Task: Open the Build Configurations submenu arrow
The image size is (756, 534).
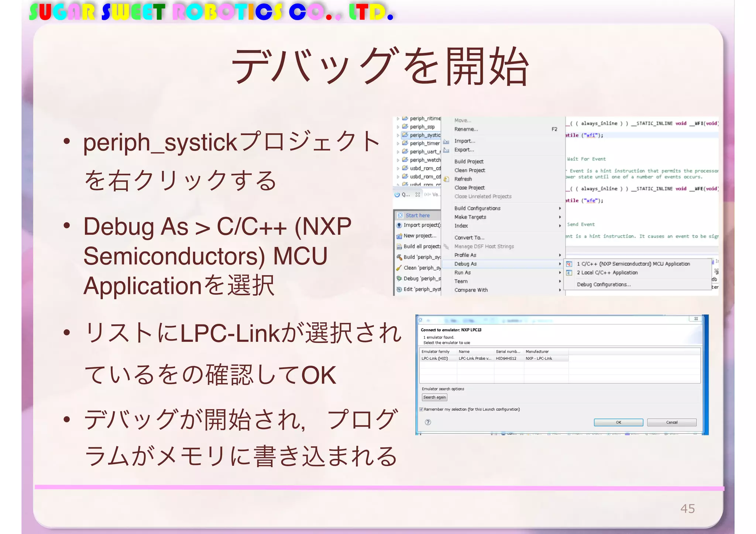Action: 560,209
